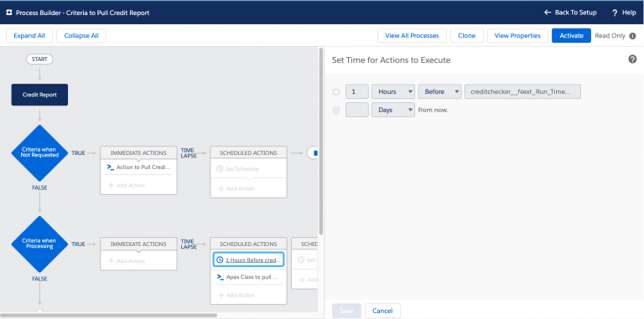Click the number field containing 1
This screenshot has width=644, height=319.
[x=357, y=92]
